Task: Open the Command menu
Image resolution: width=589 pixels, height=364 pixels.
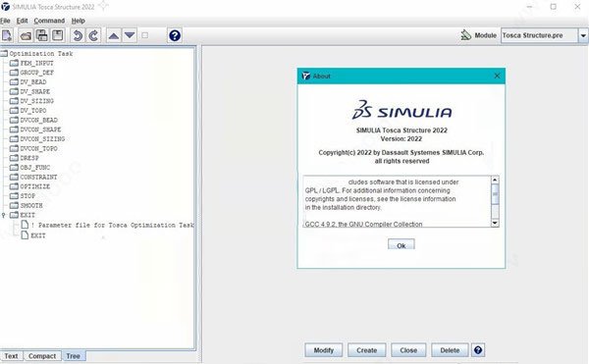Action: (49, 21)
